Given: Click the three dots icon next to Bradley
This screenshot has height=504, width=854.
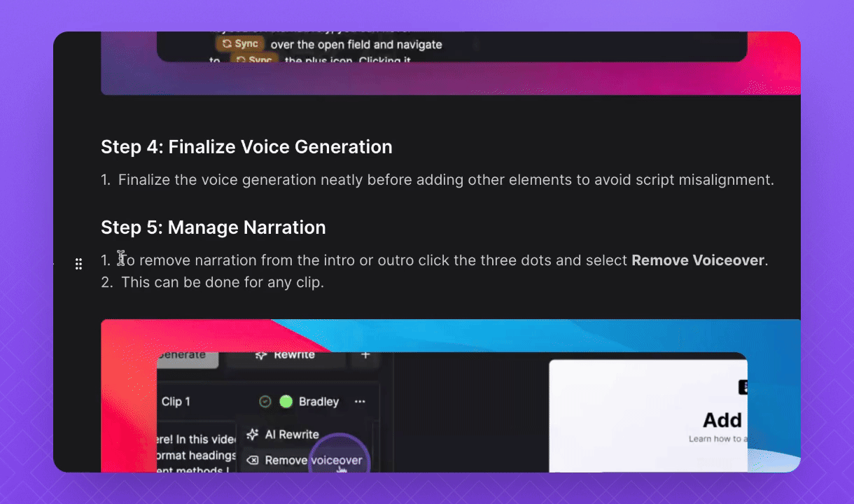Looking at the screenshot, I should pos(360,402).
